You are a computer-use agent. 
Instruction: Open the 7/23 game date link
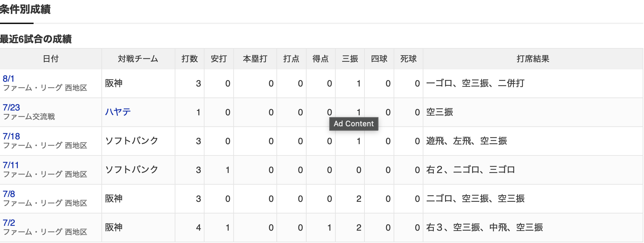(11, 107)
